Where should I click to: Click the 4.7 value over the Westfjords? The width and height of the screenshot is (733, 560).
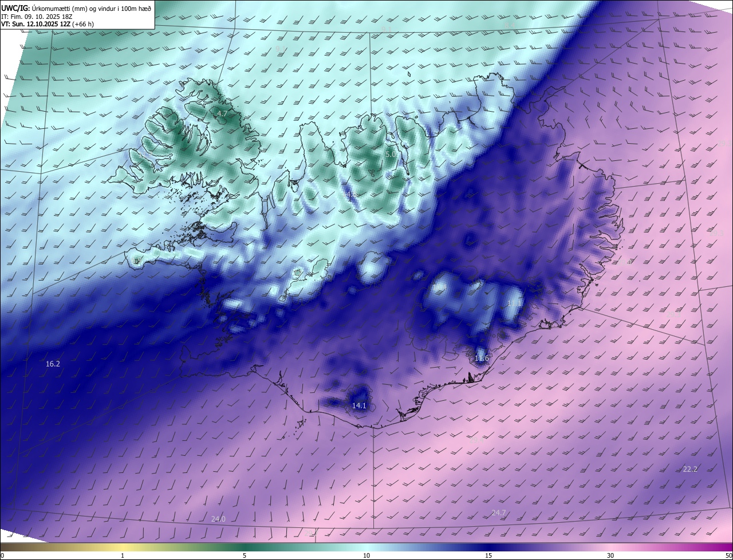tap(222, 114)
